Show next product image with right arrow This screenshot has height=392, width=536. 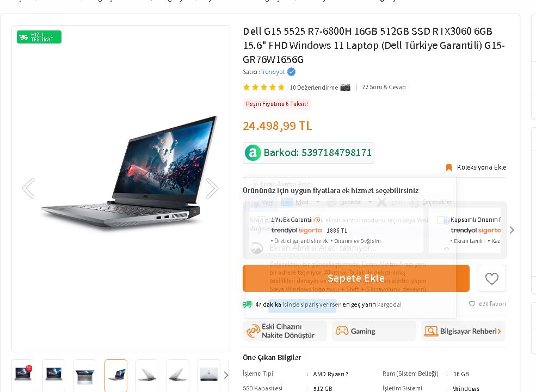coord(212,188)
